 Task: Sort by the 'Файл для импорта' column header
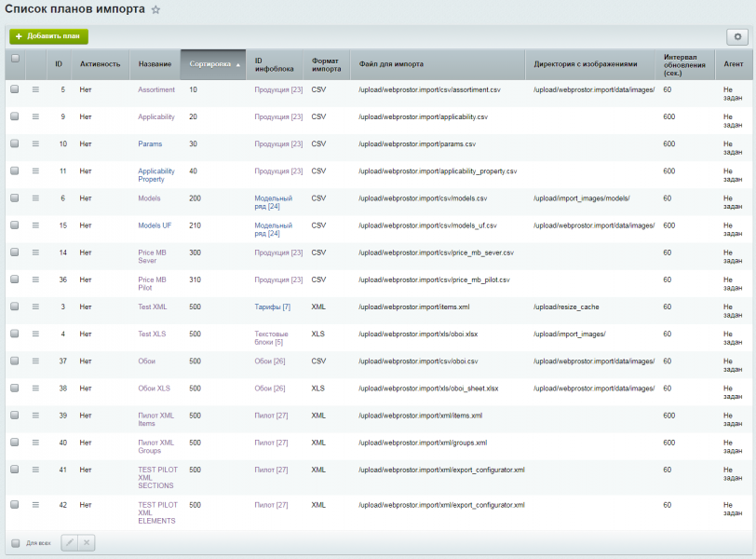[392, 64]
